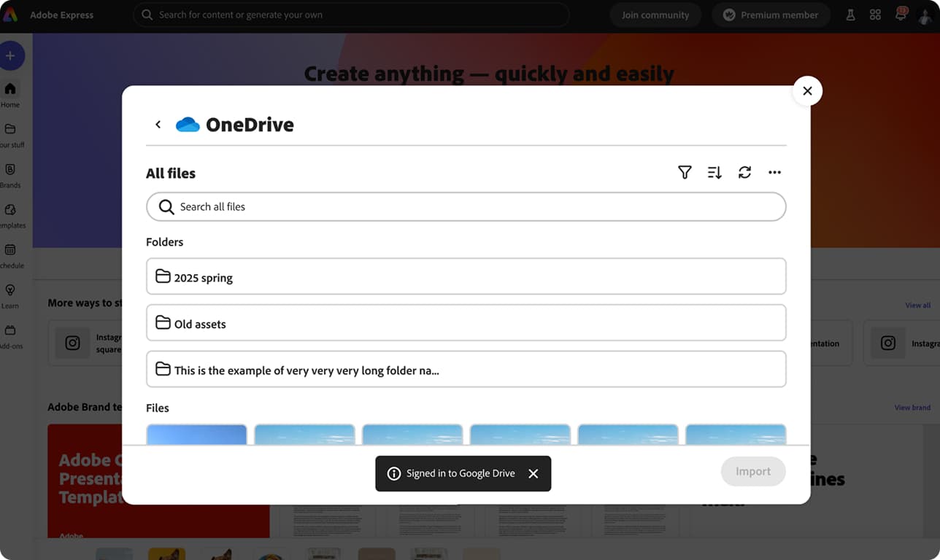This screenshot has width=940, height=560.
Task: Open Learn in the sidebar
Action: tap(10, 296)
